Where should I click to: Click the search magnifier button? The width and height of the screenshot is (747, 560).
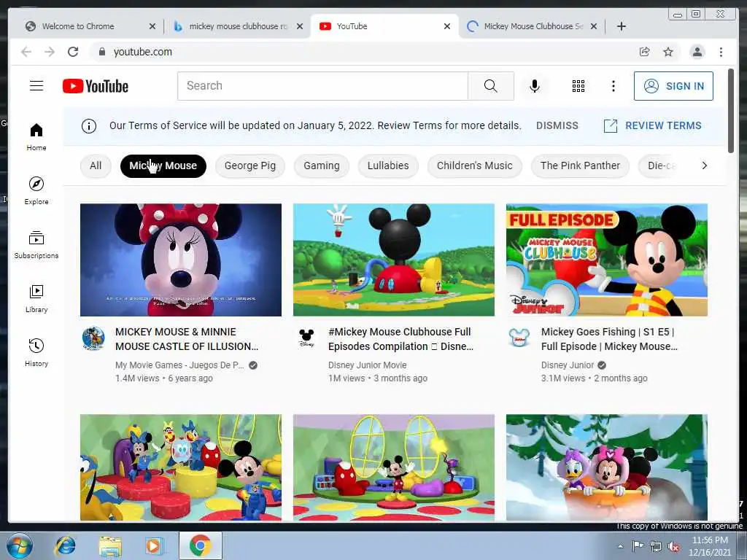point(491,86)
